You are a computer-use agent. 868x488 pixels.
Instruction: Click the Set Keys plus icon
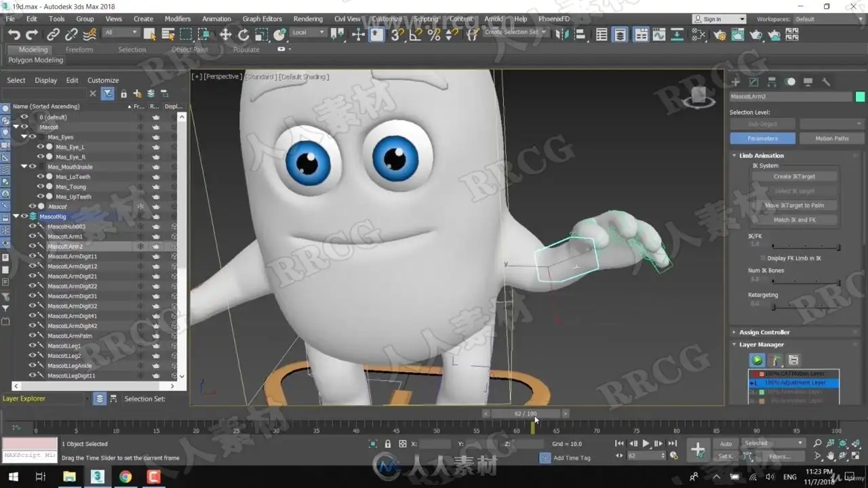(x=697, y=449)
